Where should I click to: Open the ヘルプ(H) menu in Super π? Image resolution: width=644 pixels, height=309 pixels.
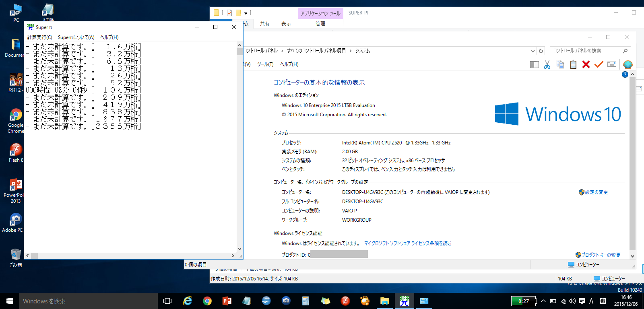[x=109, y=37]
